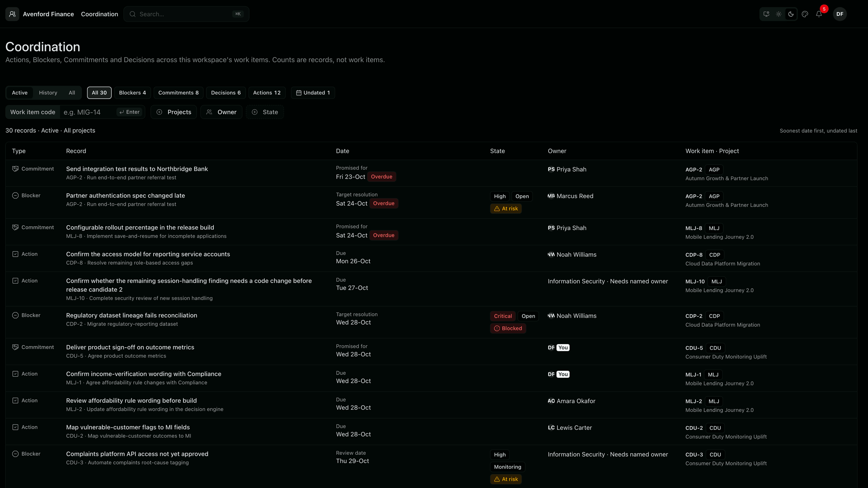Screen dimensions: 868x488
Task: Filter by Decisions 6
Action: click(226, 93)
